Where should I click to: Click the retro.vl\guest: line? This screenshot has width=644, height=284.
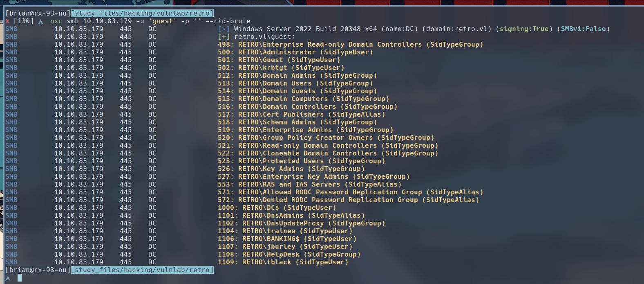264,37
